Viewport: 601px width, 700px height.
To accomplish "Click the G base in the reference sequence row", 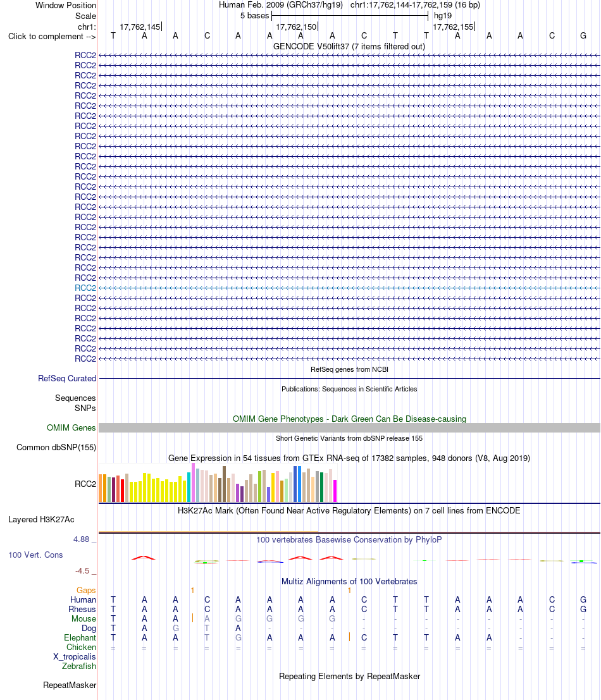I will [583, 35].
